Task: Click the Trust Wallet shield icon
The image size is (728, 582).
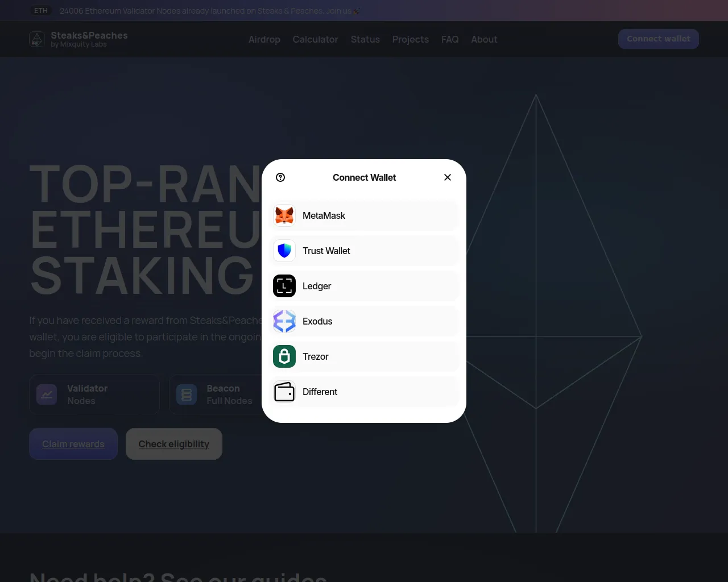Action: pyautogui.click(x=284, y=251)
